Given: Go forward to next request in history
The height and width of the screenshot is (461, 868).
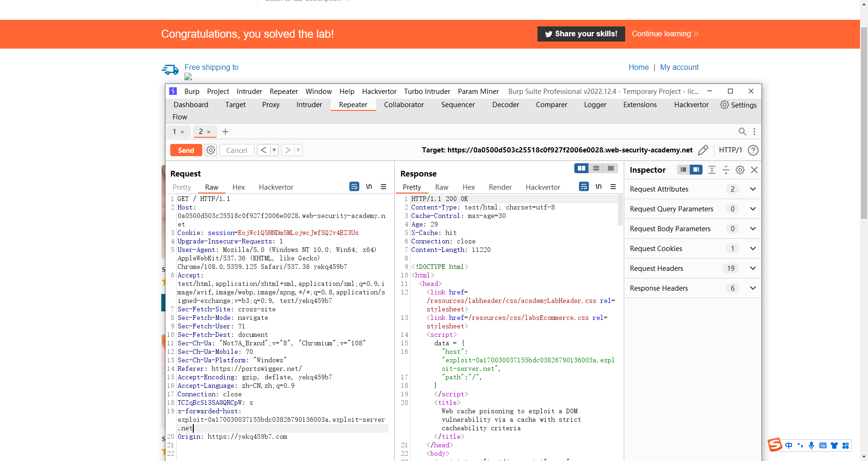Looking at the screenshot, I should (x=288, y=150).
